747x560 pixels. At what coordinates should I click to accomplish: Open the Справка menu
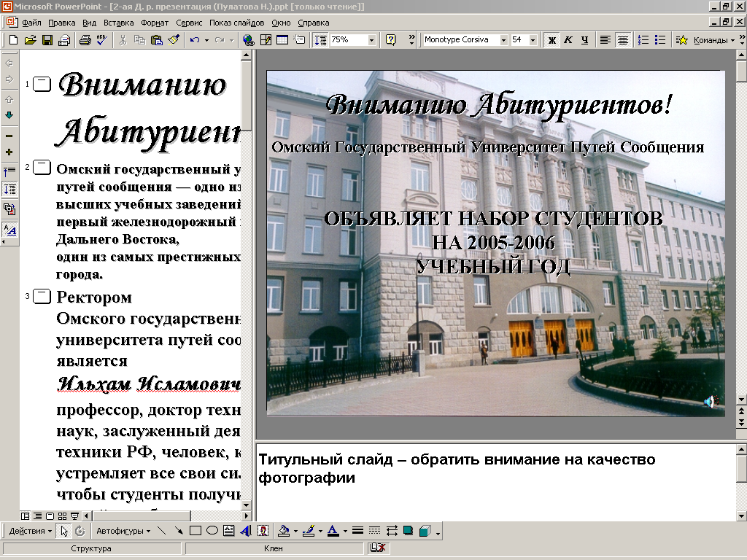[314, 23]
